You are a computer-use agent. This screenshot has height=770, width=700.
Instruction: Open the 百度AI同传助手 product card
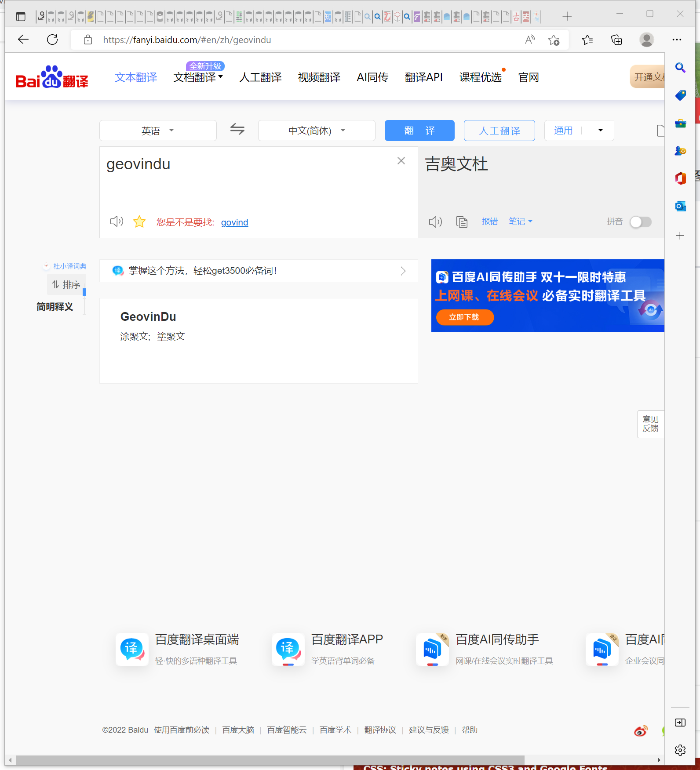point(485,649)
